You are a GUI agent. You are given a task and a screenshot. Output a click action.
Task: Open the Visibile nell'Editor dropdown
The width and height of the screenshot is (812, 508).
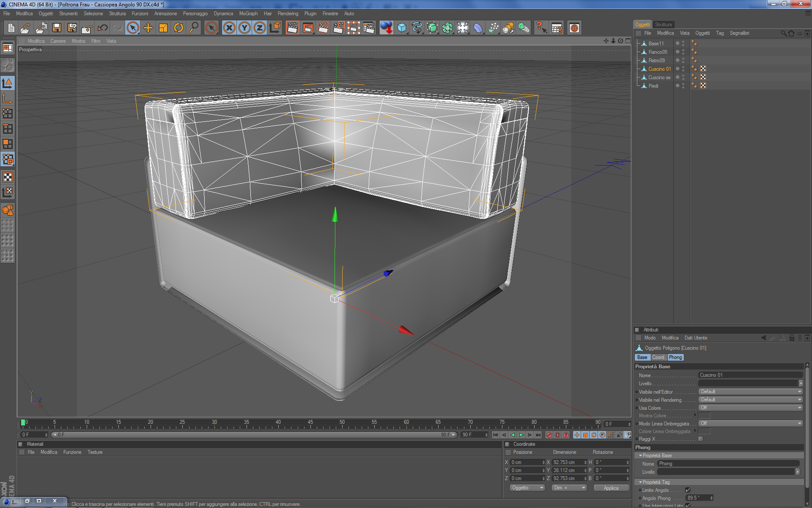coord(750,392)
